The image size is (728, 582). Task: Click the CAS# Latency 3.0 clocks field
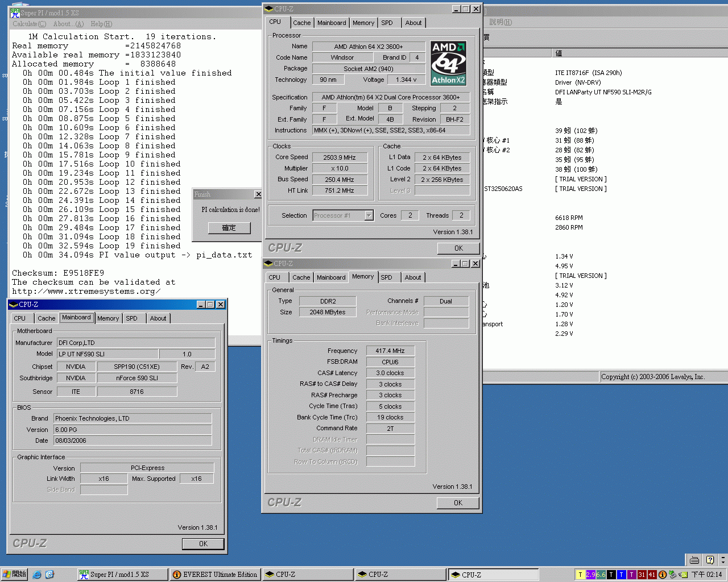tap(390, 373)
